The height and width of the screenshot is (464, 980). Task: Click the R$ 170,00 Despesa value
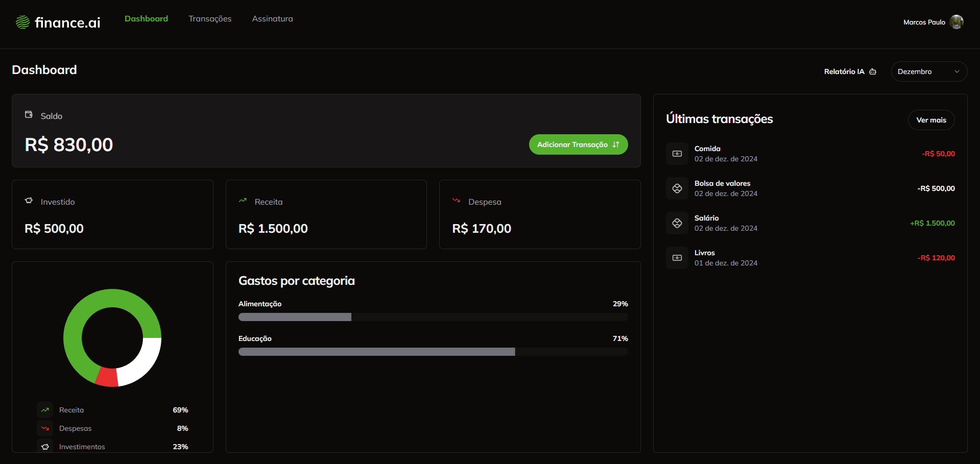coord(482,228)
